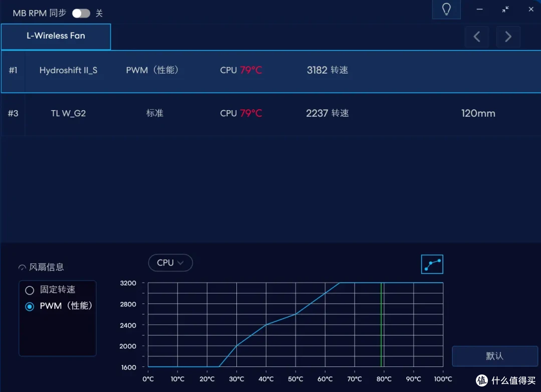Screen dimensions: 541x392
Task: Click the fan curve edit icon
Action: click(x=432, y=264)
